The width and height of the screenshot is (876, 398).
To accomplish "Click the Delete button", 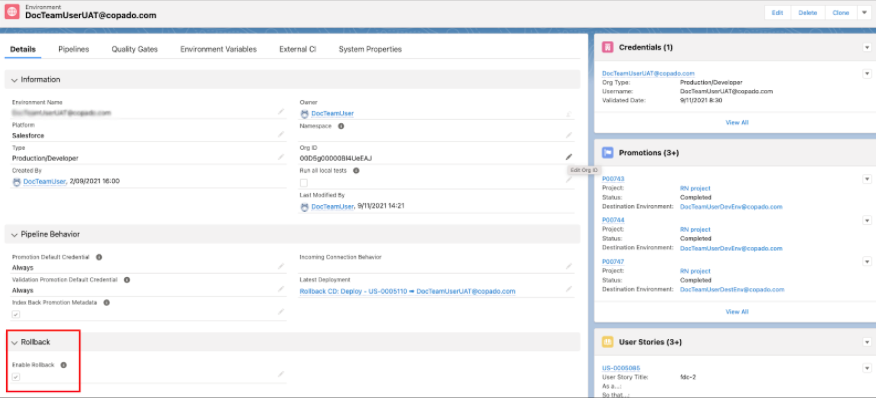I will [x=808, y=12].
